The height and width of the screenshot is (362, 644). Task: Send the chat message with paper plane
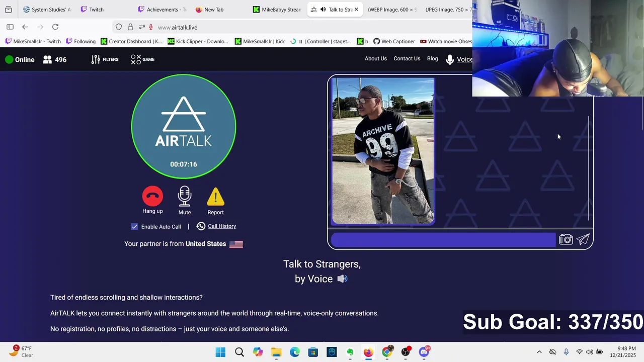583,240
